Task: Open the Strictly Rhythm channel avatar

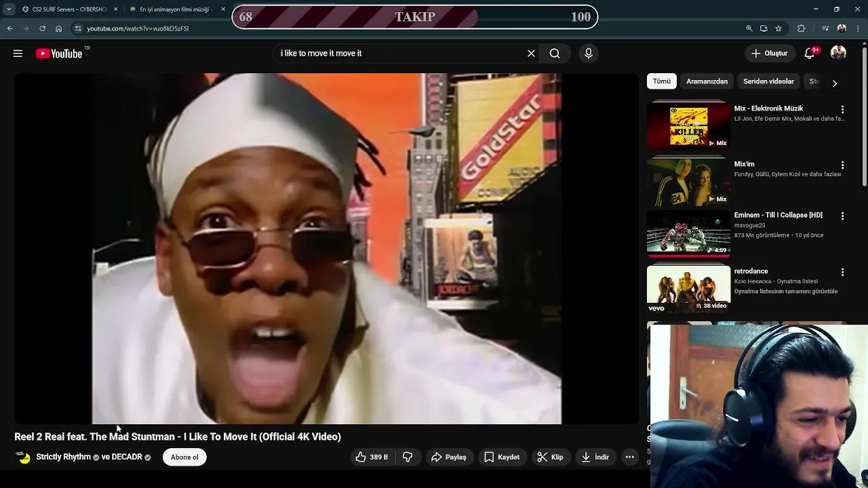Action: 23,457
